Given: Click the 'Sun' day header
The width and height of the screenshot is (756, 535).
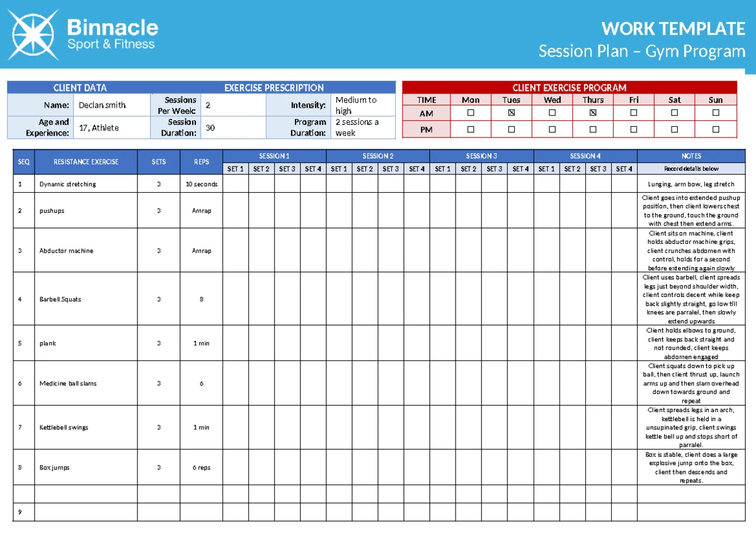Looking at the screenshot, I should pyautogui.click(x=716, y=100).
